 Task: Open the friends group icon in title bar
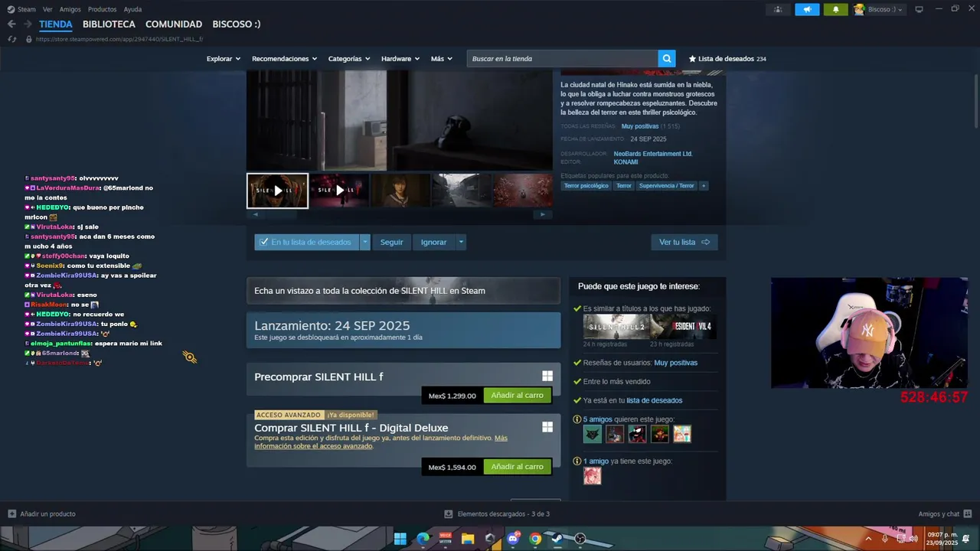777,9
